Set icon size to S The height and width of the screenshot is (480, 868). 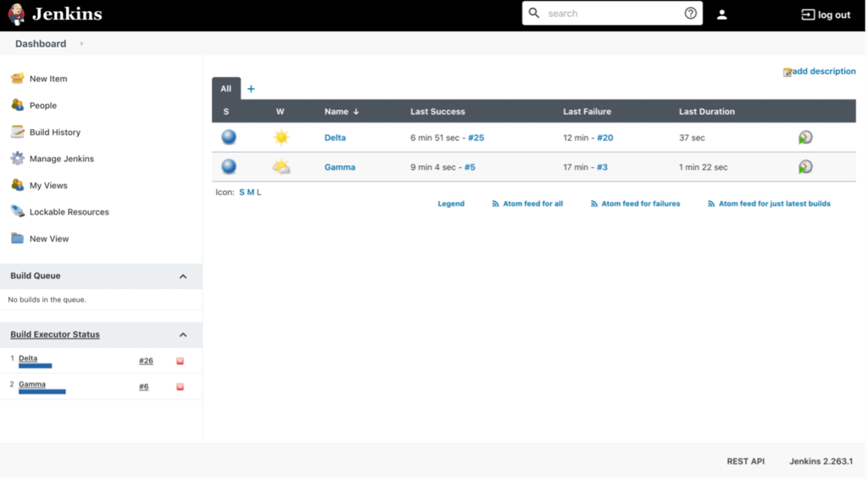242,193
